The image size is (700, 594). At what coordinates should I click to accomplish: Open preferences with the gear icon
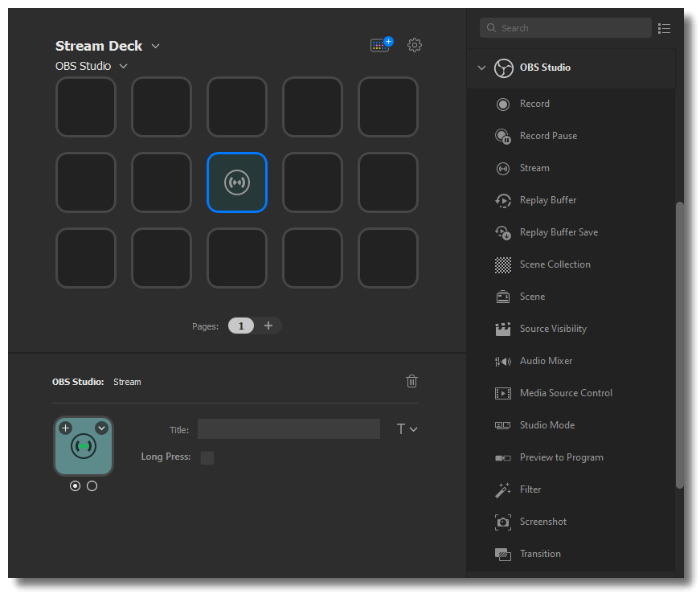click(414, 45)
